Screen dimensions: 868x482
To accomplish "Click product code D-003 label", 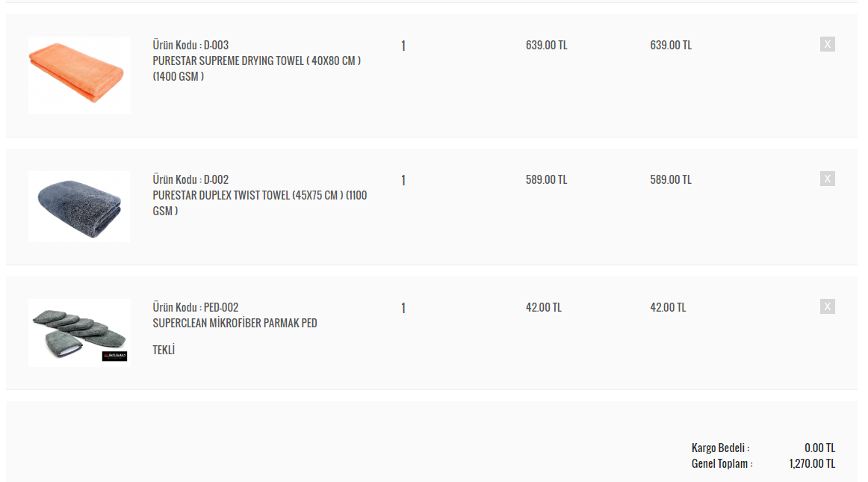I will 190,45.
